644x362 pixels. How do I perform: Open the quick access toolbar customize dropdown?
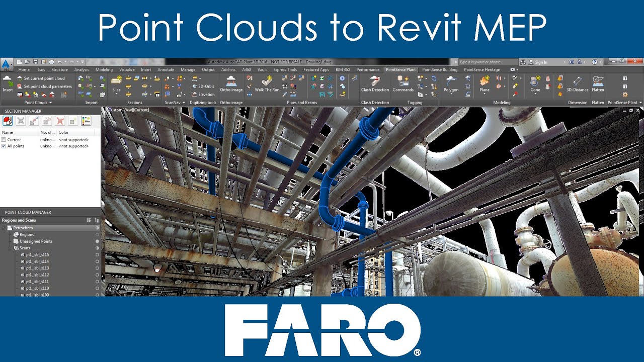[83, 62]
